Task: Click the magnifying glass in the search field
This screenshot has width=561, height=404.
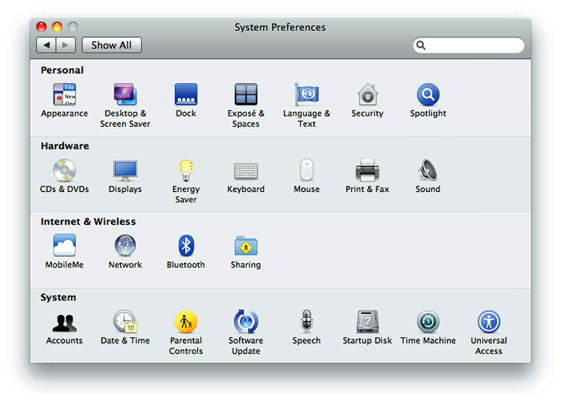Action: point(421,45)
